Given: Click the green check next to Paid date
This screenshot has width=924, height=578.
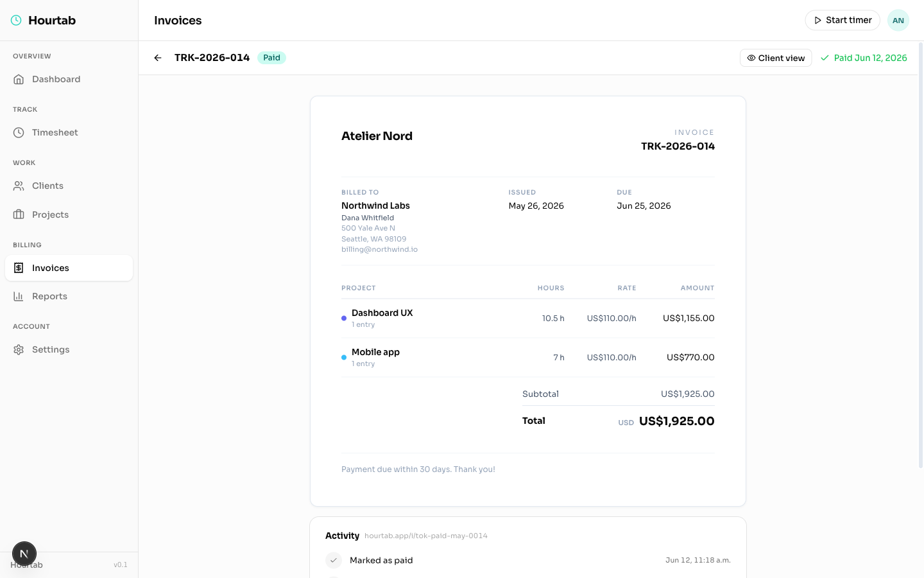Looking at the screenshot, I should (x=825, y=58).
